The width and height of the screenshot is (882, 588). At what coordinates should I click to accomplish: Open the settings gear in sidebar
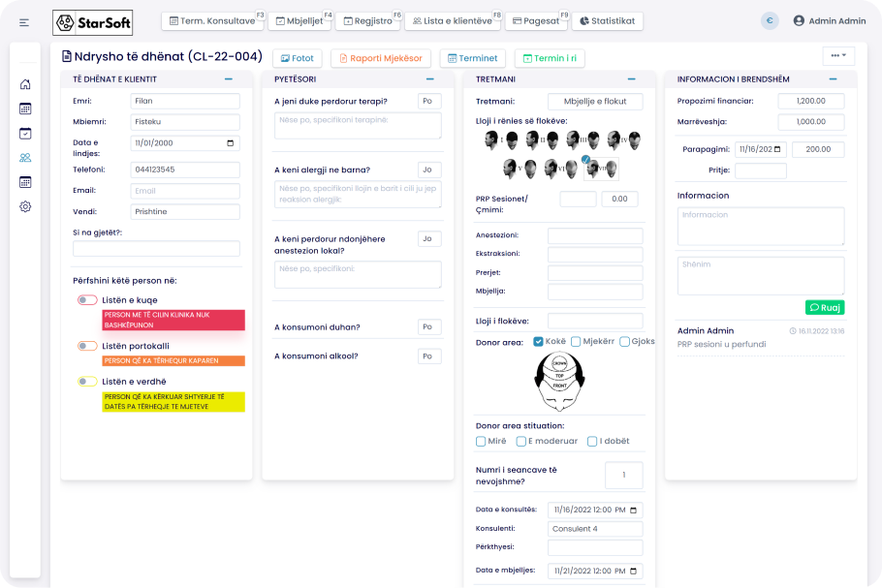click(25, 207)
